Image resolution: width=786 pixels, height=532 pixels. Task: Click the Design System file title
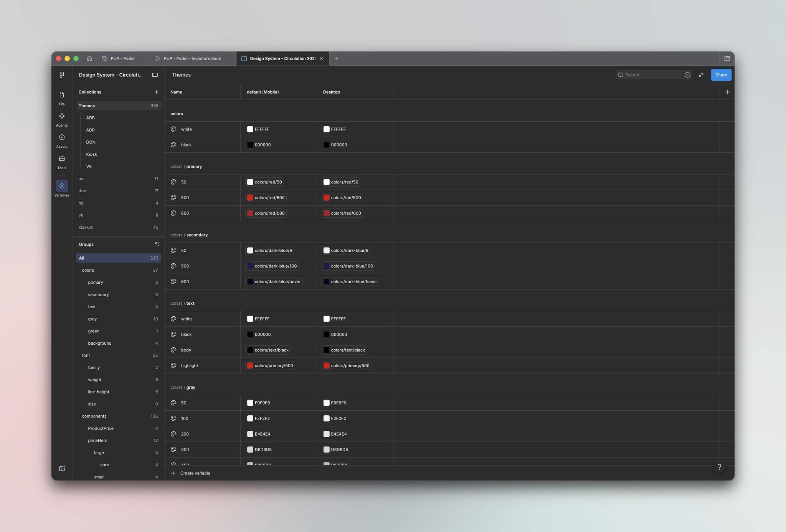point(111,75)
